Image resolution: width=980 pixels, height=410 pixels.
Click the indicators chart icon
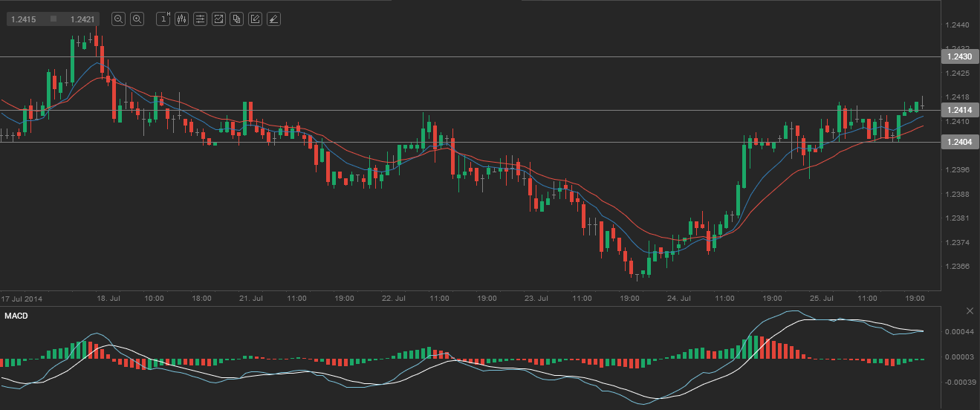[x=218, y=19]
